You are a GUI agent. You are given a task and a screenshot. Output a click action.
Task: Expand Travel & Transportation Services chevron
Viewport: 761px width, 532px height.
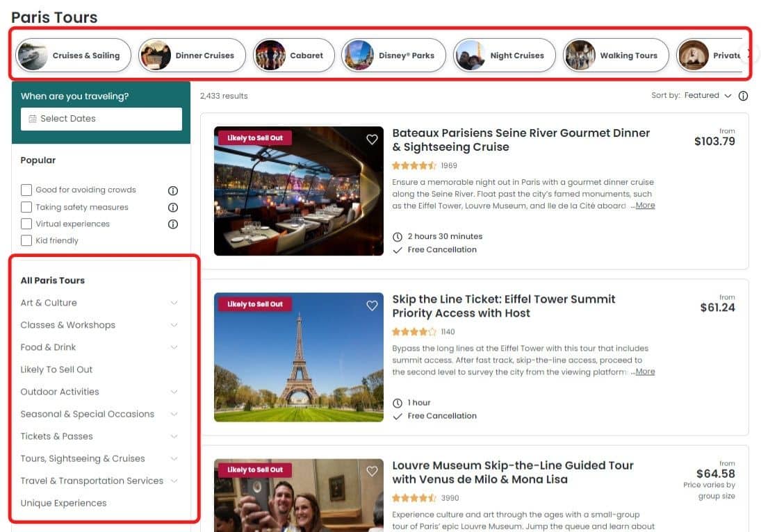pyautogui.click(x=174, y=481)
